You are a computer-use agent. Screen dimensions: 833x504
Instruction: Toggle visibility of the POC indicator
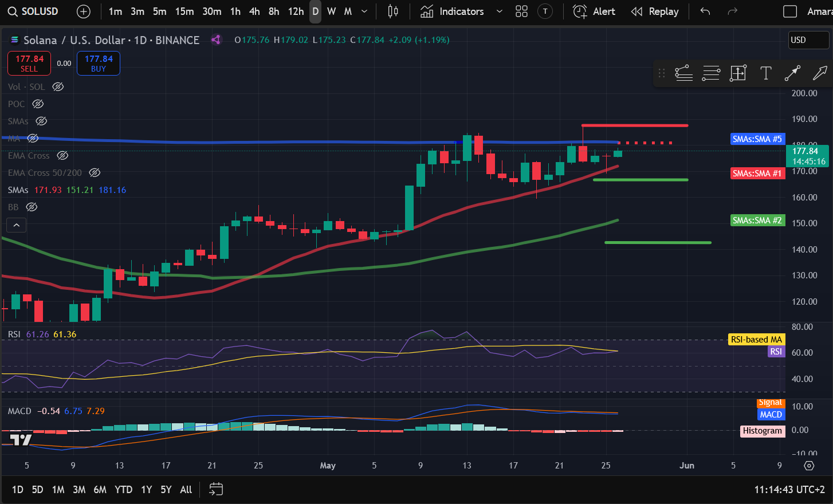click(x=38, y=104)
